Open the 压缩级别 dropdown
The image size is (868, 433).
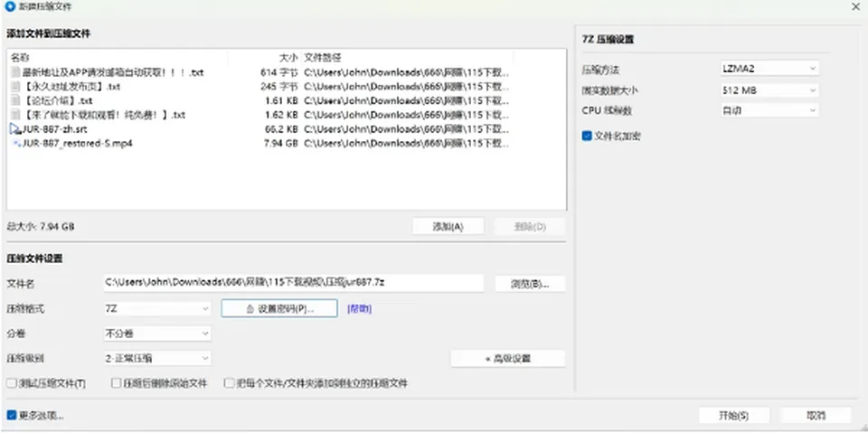click(156, 358)
